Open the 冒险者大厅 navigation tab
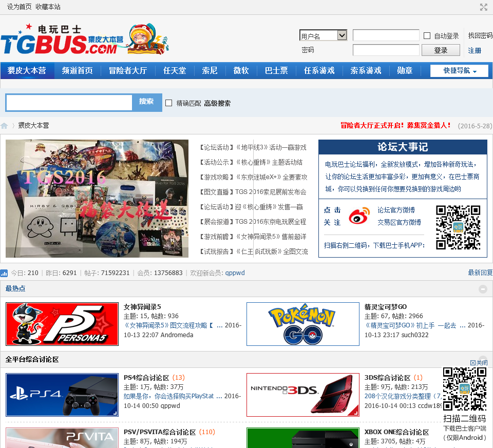The width and height of the screenshot is (493, 448). tap(128, 71)
